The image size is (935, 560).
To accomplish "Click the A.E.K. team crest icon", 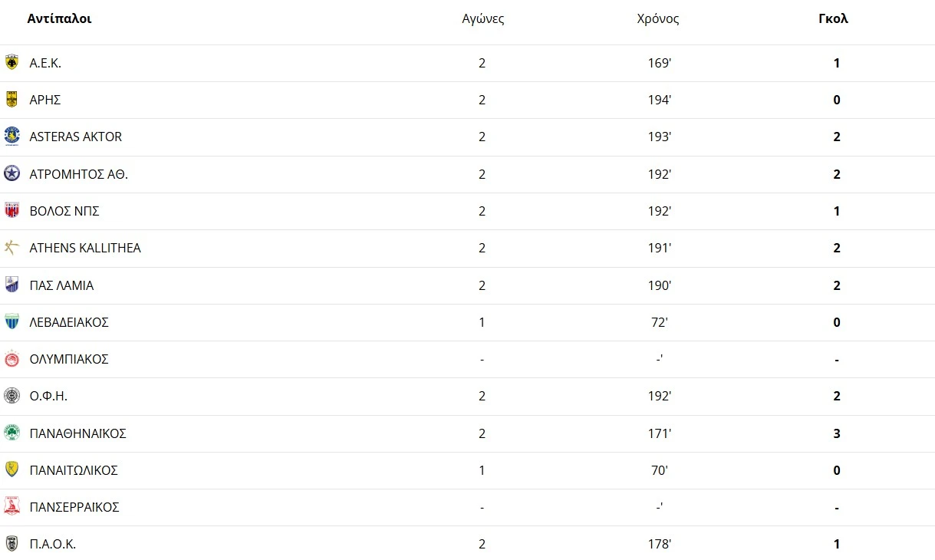I will point(12,63).
